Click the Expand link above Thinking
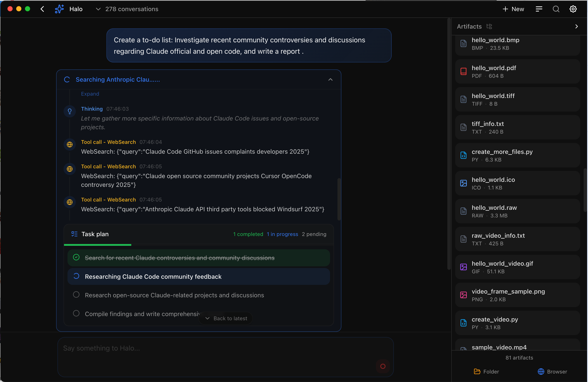588x382 pixels. [x=90, y=94]
